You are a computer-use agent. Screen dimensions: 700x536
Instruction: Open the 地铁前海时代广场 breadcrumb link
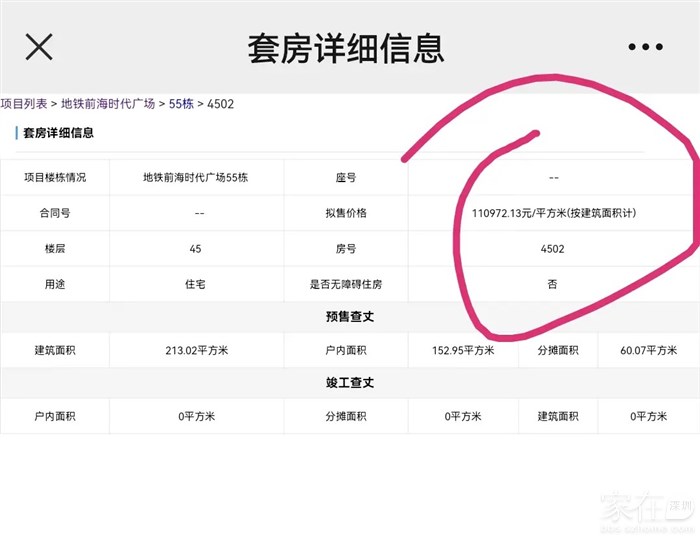pyautogui.click(x=108, y=103)
